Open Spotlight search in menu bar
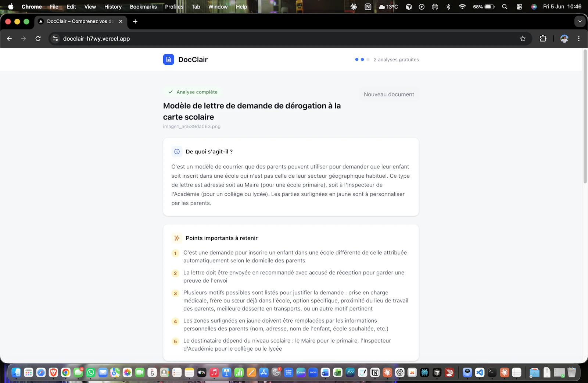 pyautogui.click(x=505, y=7)
